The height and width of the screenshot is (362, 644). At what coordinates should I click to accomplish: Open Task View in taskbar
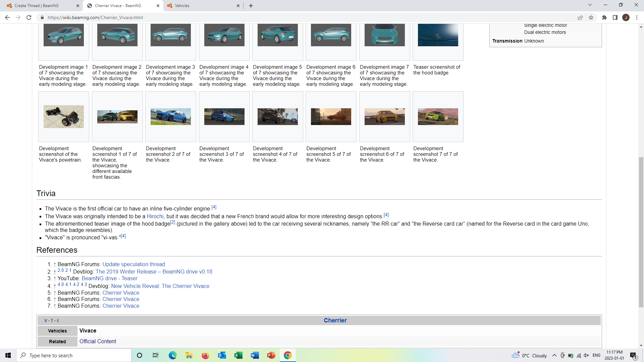click(x=156, y=355)
